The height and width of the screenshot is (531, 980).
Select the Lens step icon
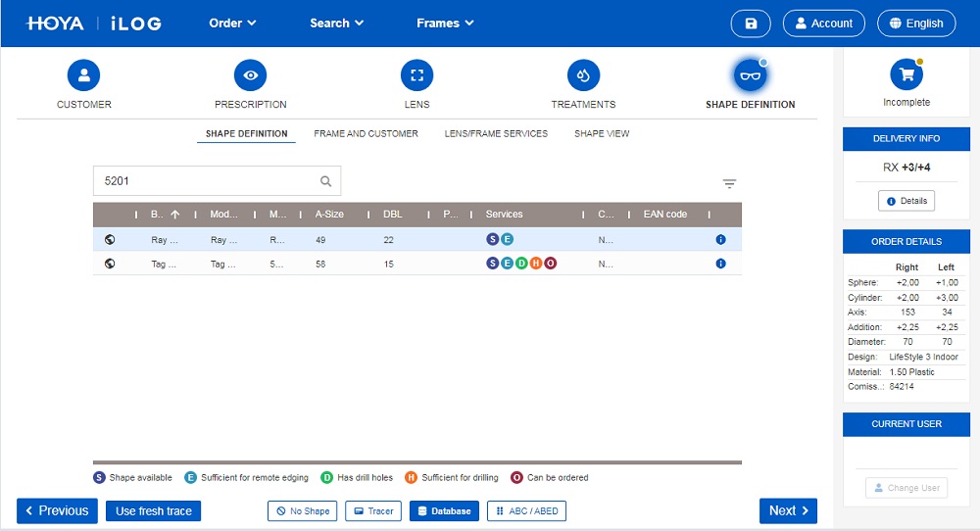(x=416, y=75)
